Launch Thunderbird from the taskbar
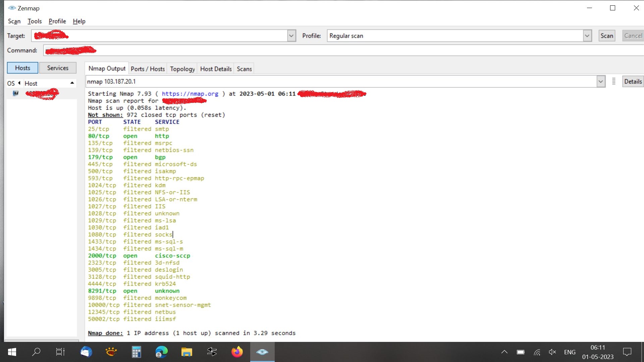This screenshot has width=644, height=362. coord(86,352)
